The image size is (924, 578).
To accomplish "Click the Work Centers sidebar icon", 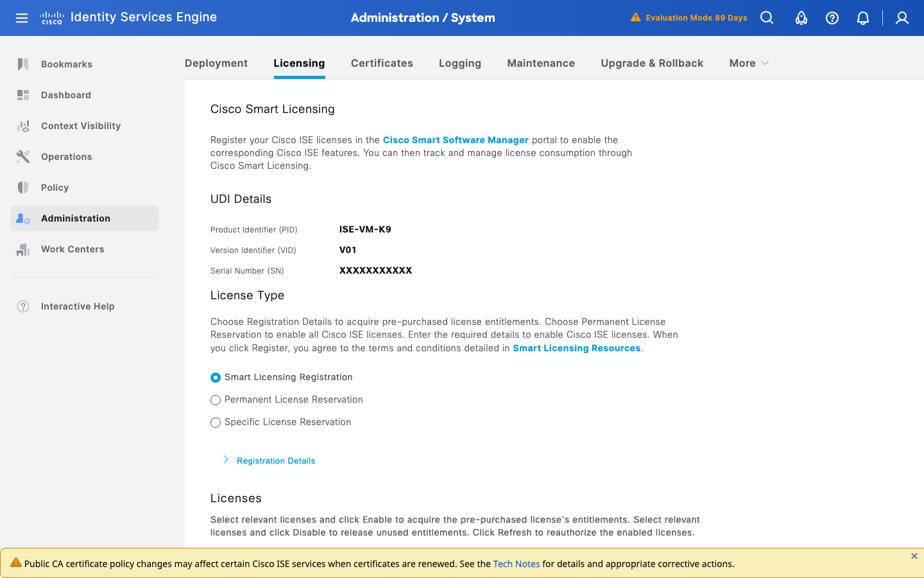I will [23, 249].
